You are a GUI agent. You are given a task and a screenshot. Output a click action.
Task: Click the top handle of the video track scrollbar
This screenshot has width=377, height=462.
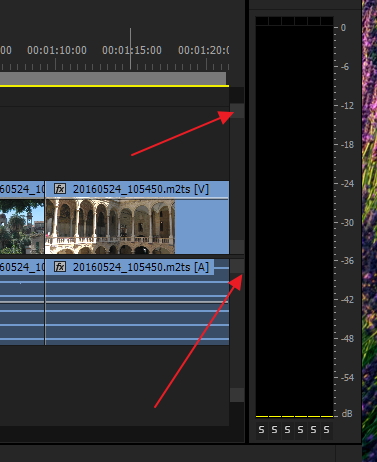point(237,111)
